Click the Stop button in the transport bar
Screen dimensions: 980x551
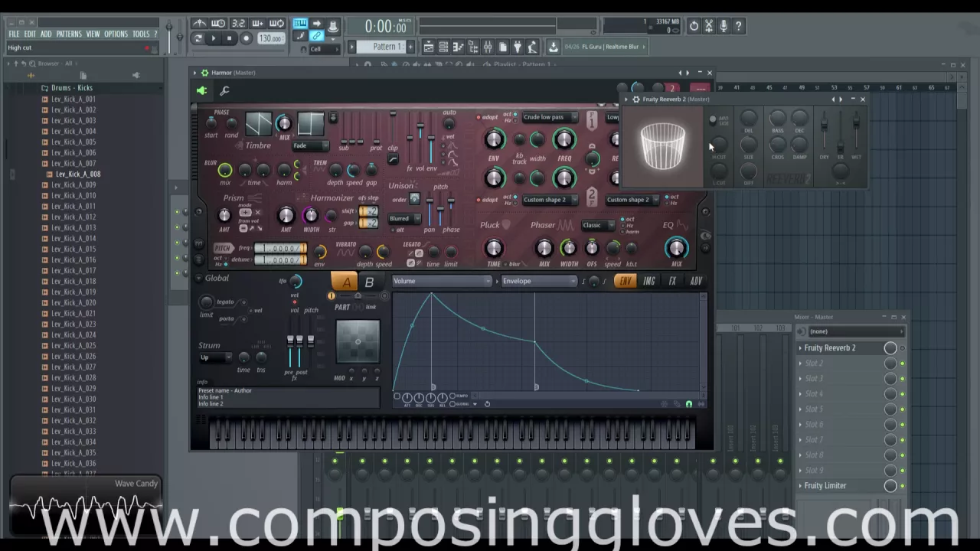(x=229, y=38)
